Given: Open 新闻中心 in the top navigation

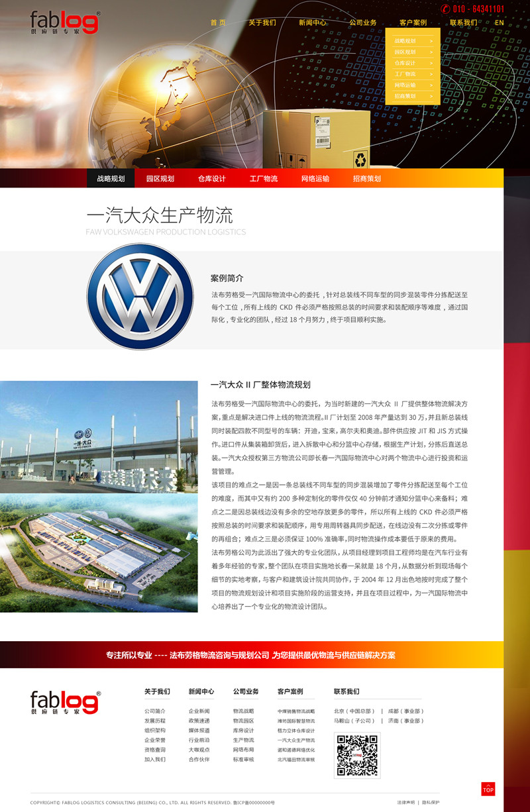Looking at the screenshot, I should (x=312, y=23).
